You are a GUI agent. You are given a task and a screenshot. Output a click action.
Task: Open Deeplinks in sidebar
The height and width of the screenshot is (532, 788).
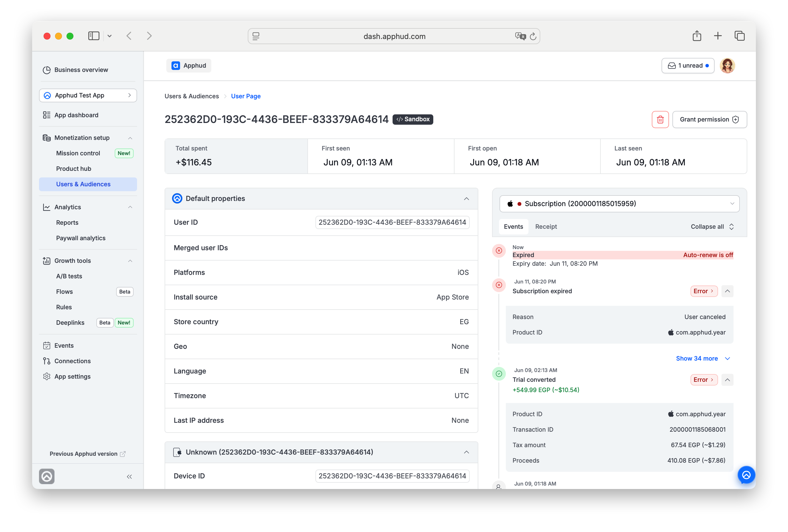[x=70, y=322]
